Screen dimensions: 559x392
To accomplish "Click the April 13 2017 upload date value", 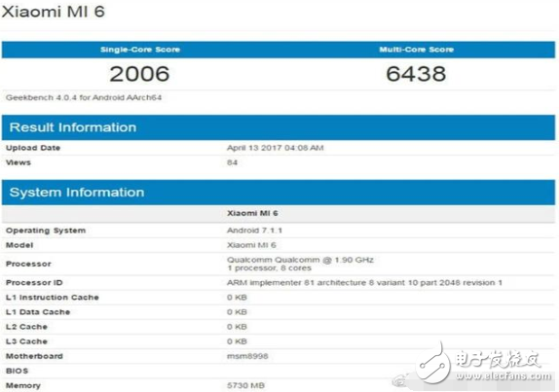I will coord(276,148).
